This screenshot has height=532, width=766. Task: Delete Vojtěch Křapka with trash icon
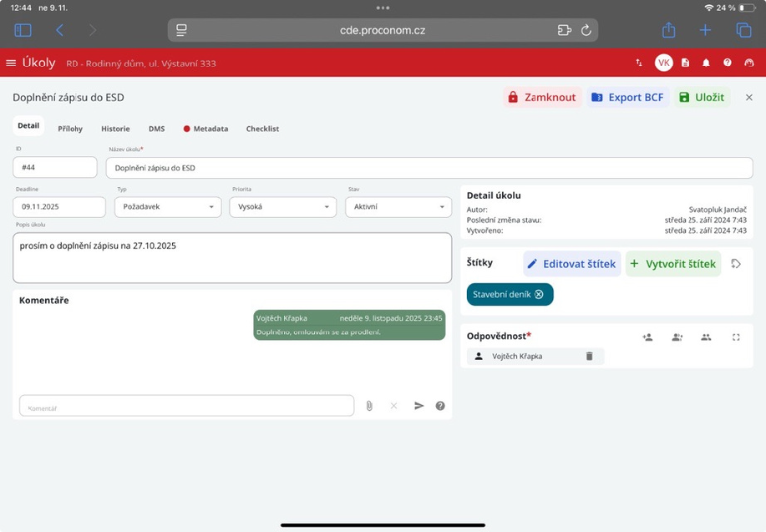tap(589, 357)
